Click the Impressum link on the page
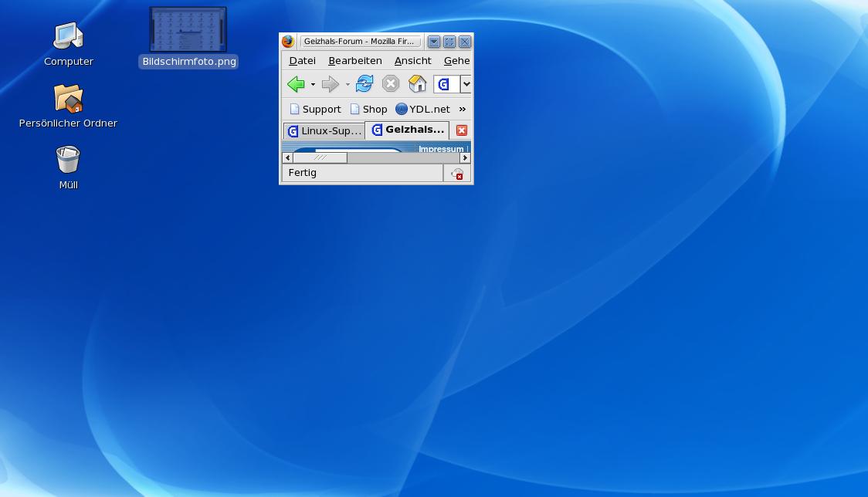Screen dimensions: 868x497 coord(441,149)
